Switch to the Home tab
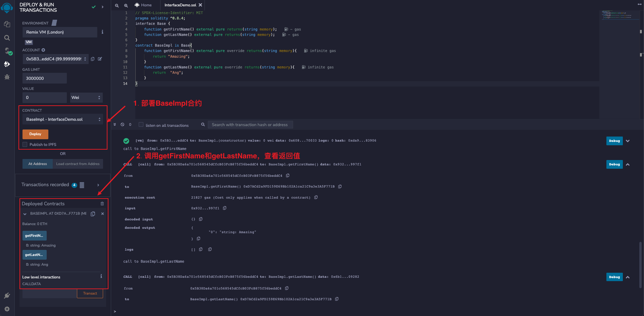 click(143, 5)
